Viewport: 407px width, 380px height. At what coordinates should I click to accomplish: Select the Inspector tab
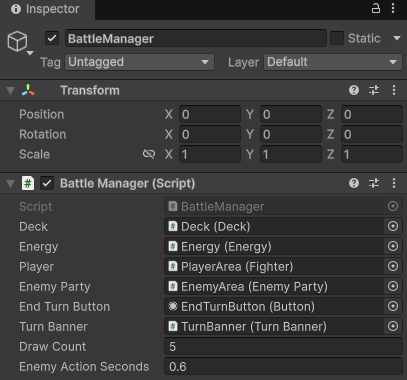click(47, 9)
